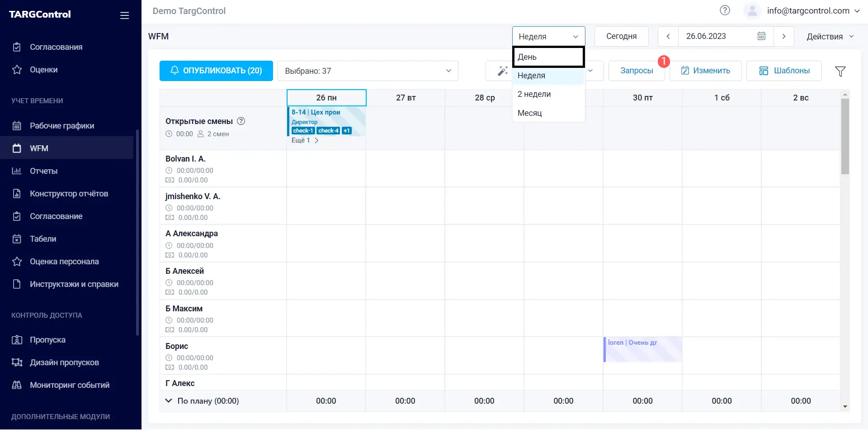Click the Оценки star icon
Viewport: 868px width, 434px height.
click(x=17, y=70)
